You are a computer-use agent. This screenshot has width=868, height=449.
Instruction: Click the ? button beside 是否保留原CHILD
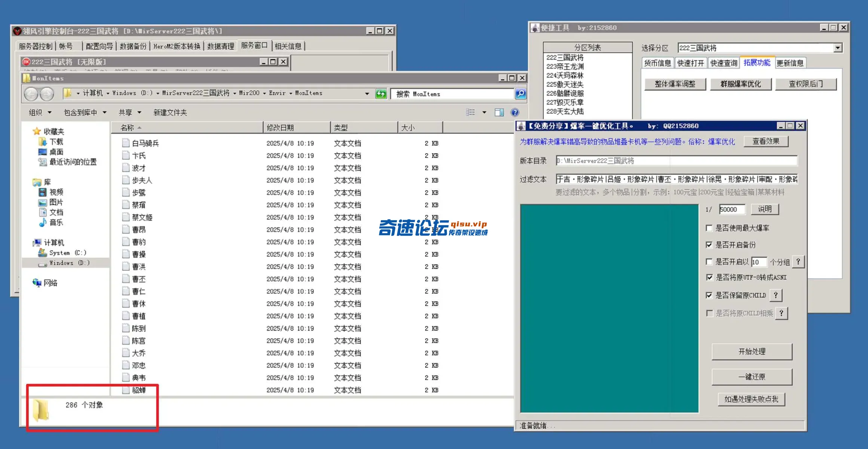pos(776,295)
